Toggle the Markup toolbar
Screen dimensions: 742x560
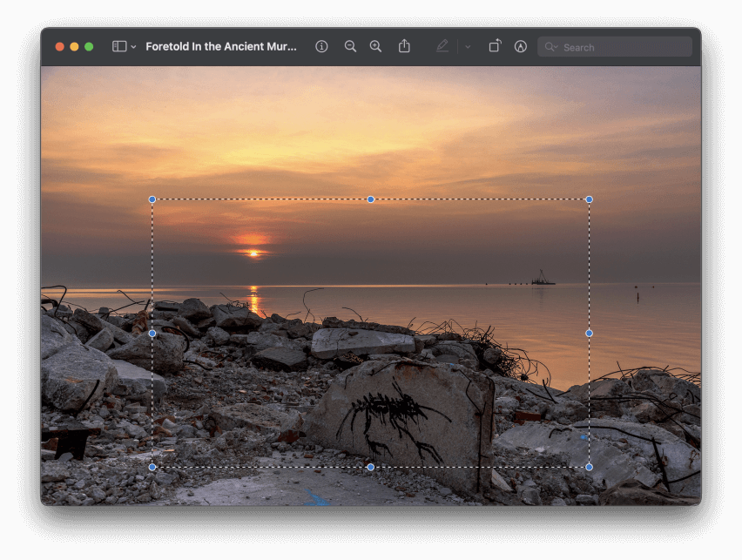[x=520, y=46]
